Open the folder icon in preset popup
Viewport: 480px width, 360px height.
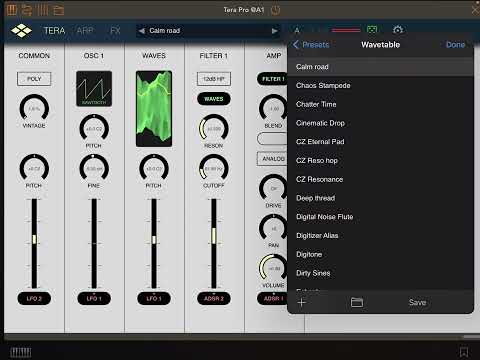[x=357, y=302]
